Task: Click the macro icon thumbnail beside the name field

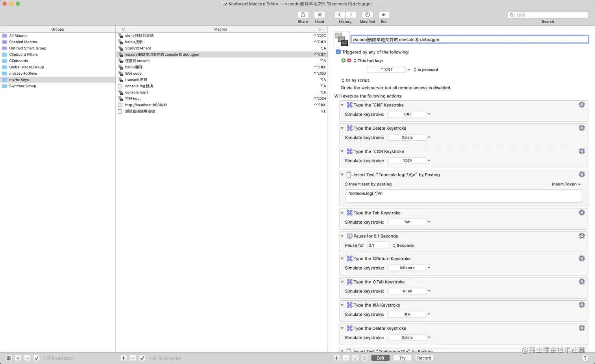Action: (342, 39)
